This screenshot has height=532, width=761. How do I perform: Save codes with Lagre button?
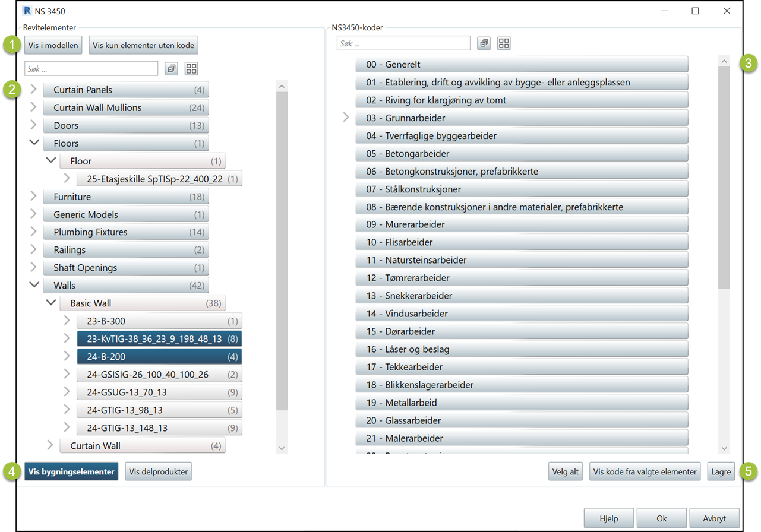click(721, 471)
